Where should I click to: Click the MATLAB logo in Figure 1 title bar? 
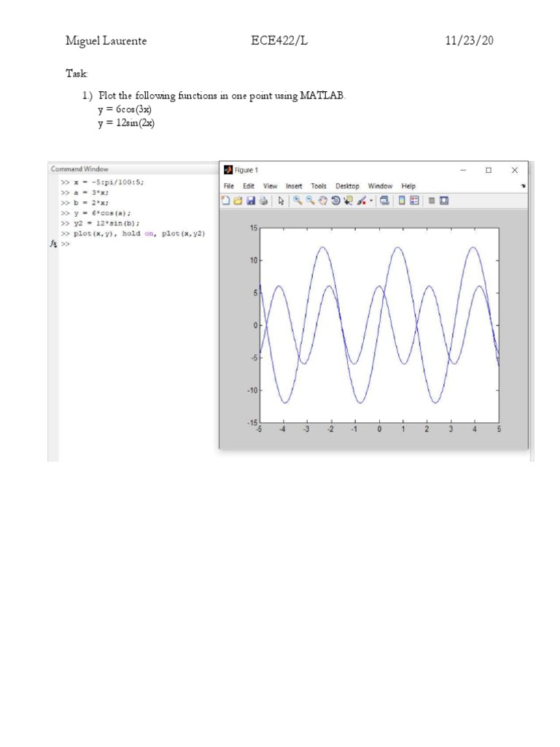[228, 169]
